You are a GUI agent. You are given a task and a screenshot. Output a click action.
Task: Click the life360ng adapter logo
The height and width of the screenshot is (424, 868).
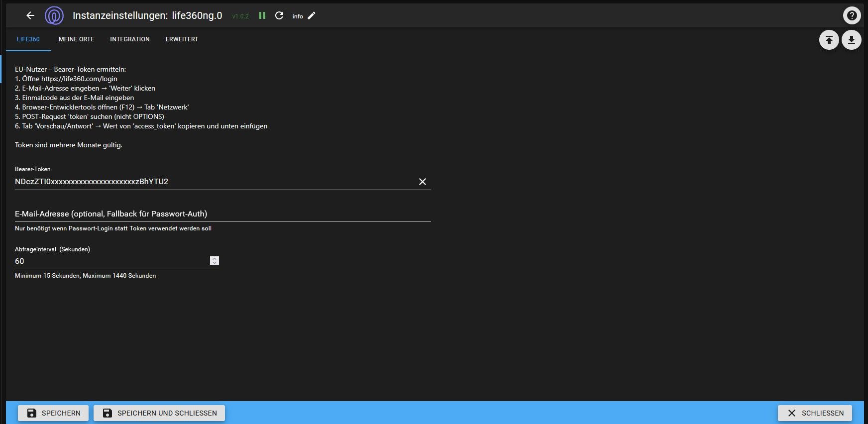(x=54, y=15)
